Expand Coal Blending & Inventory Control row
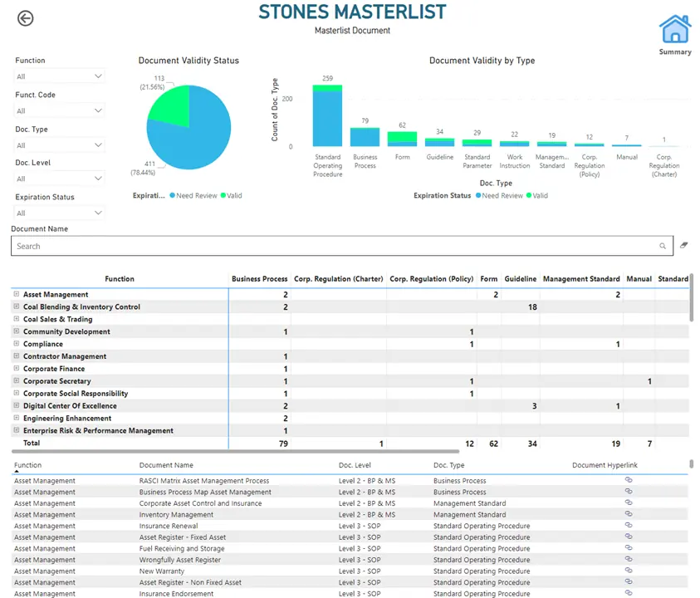This screenshot has height=598, width=700. 17,306
